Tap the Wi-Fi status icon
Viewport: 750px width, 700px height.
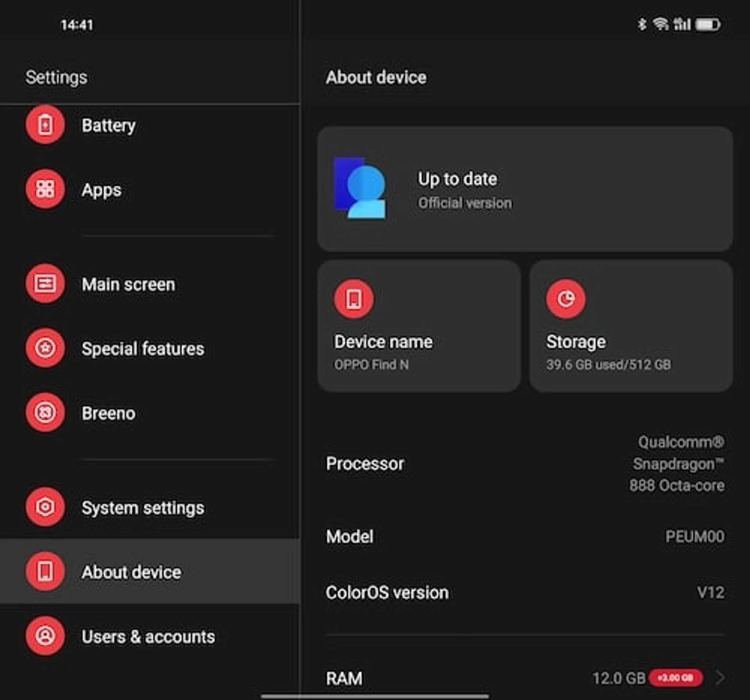(661, 24)
